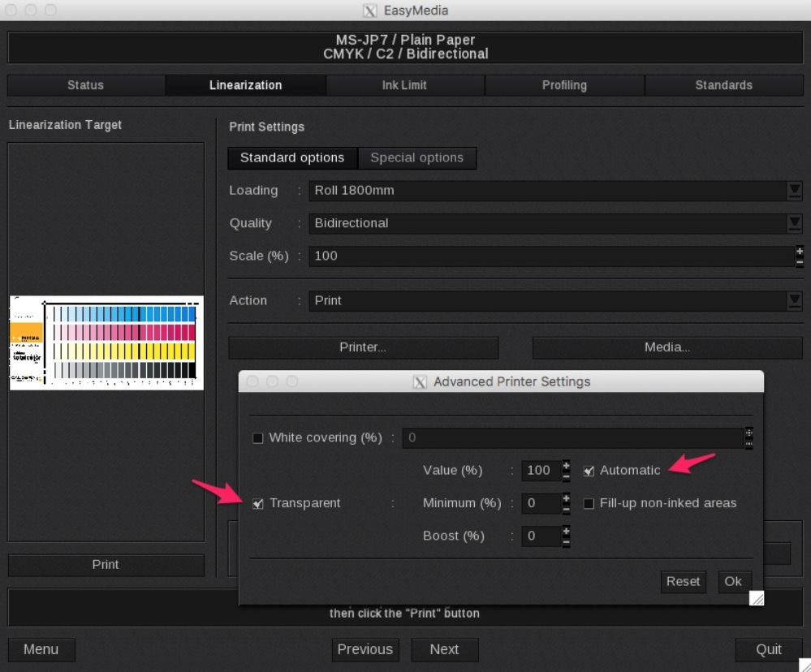
Task: Go to the Standards tab
Action: (723, 85)
